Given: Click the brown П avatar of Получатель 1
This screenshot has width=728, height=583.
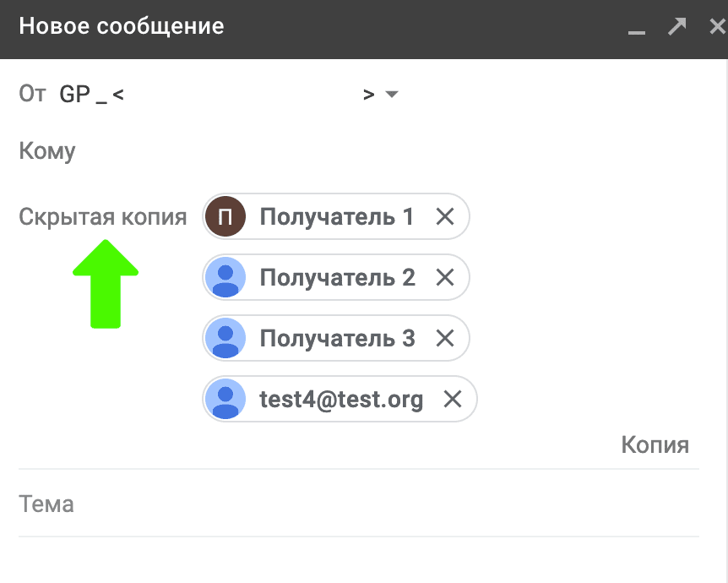Looking at the screenshot, I should click(225, 217).
